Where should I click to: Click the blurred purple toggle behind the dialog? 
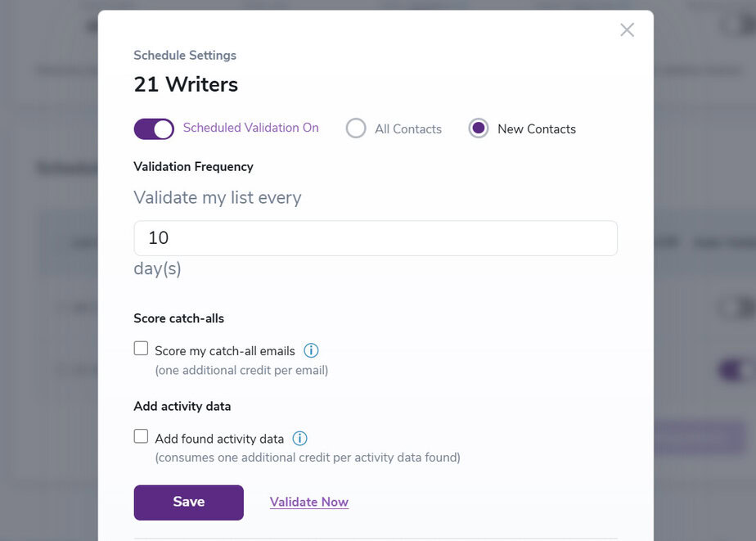pyautogui.click(x=737, y=370)
